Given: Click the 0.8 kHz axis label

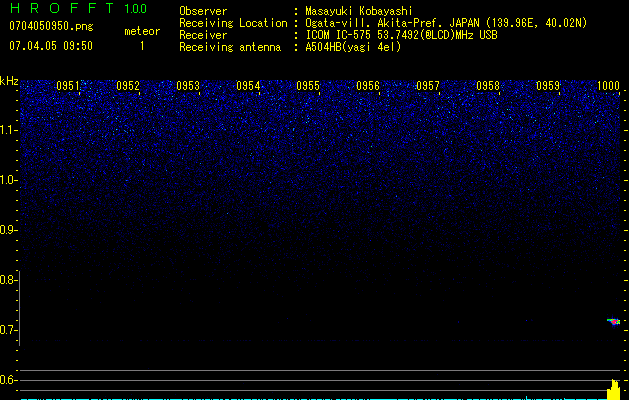Looking at the screenshot, I should (8, 280).
